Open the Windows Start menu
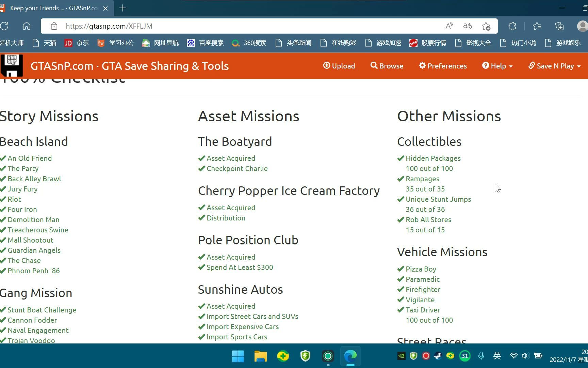Screen dimensions: 588x368 238,356
